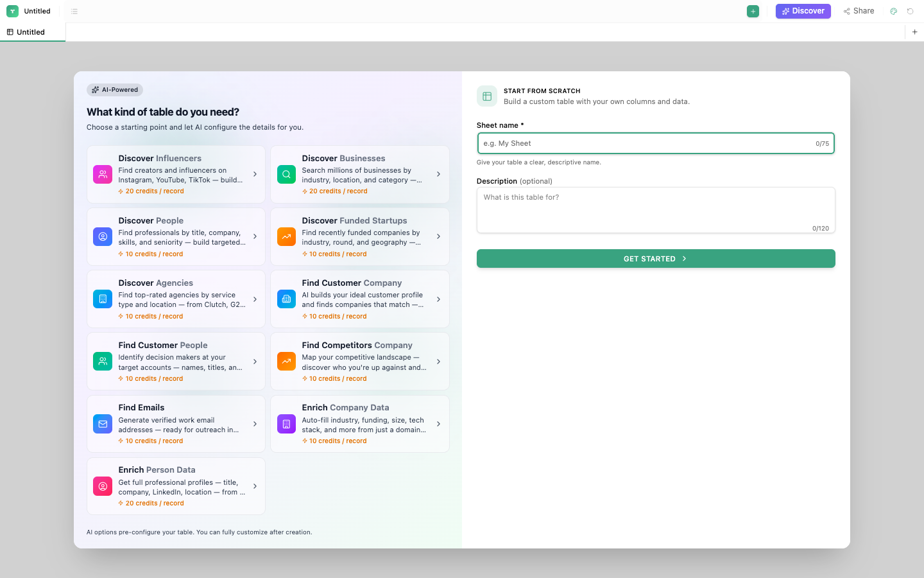Click Enrich Company Data 10 credits label
Image resolution: width=924 pixels, height=578 pixels.
pos(335,441)
